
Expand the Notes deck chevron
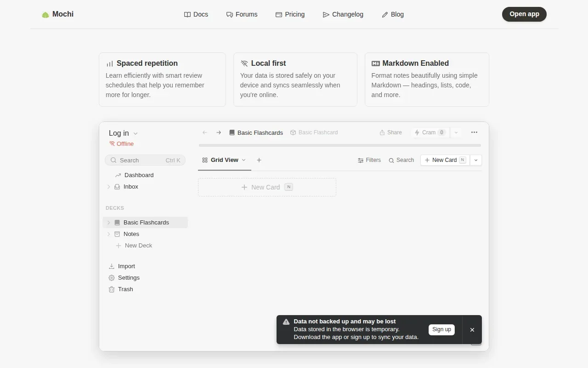tap(109, 234)
